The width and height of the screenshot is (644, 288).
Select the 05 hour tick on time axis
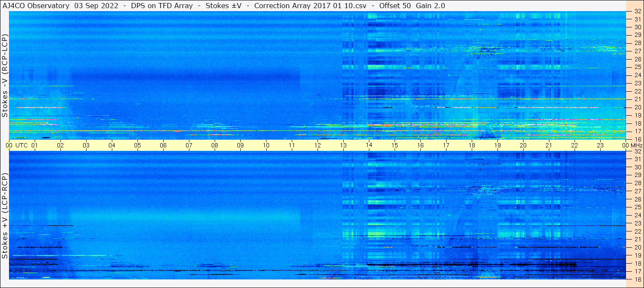click(x=138, y=145)
